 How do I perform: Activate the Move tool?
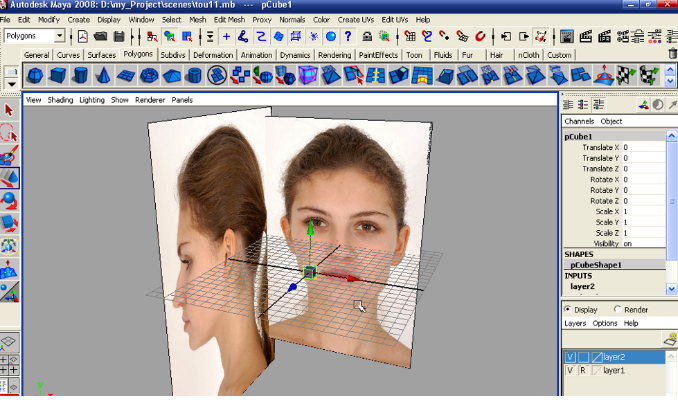click(x=9, y=178)
